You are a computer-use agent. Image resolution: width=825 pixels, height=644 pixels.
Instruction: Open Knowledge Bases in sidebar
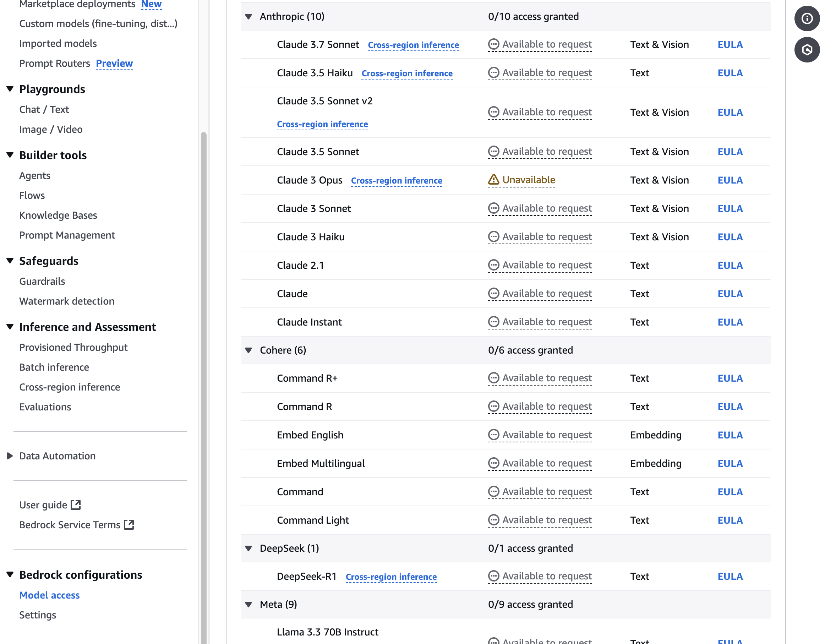(x=58, y=215)
